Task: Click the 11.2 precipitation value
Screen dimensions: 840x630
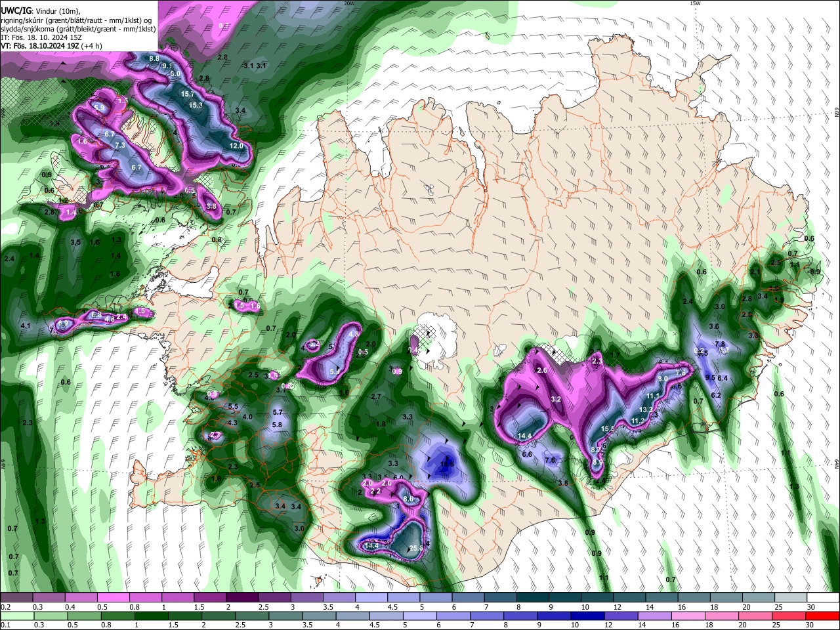Action: point(638,421)
